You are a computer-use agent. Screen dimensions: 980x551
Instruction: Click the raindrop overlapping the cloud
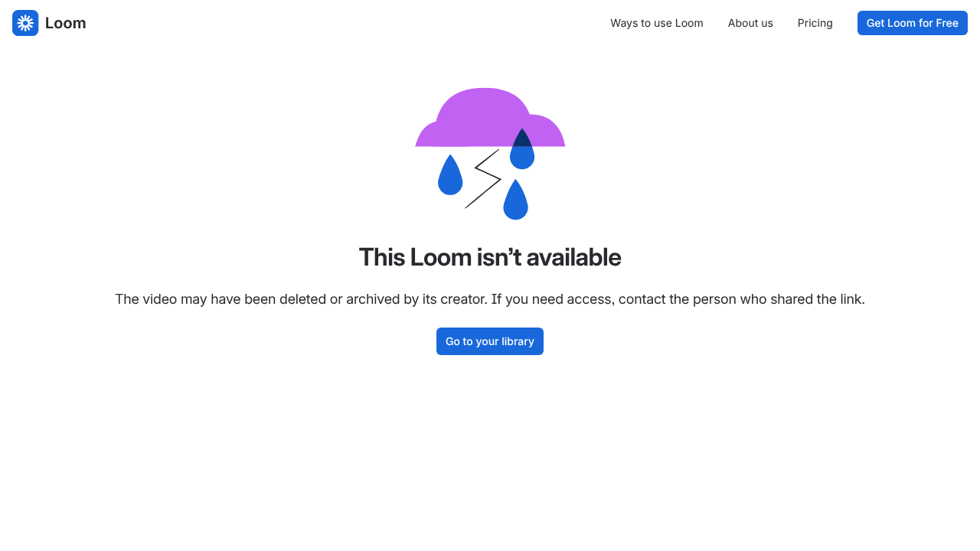(x=522, y=148)
